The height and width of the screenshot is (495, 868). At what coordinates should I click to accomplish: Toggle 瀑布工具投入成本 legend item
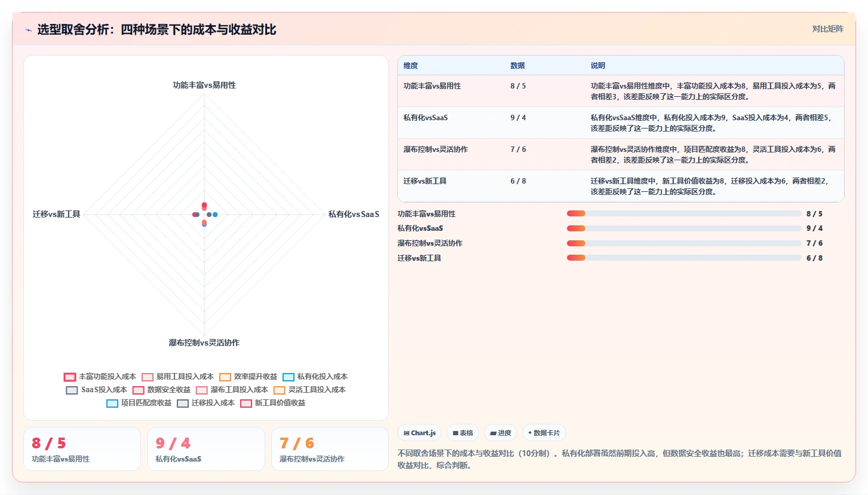[232, 390]
